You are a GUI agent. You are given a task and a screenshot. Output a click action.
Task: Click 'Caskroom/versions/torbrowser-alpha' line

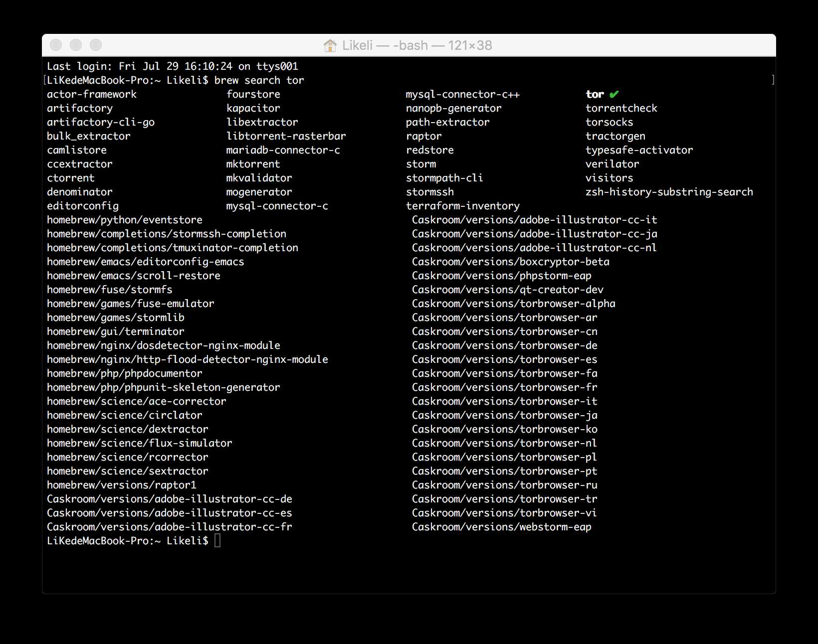pos(514,304)
